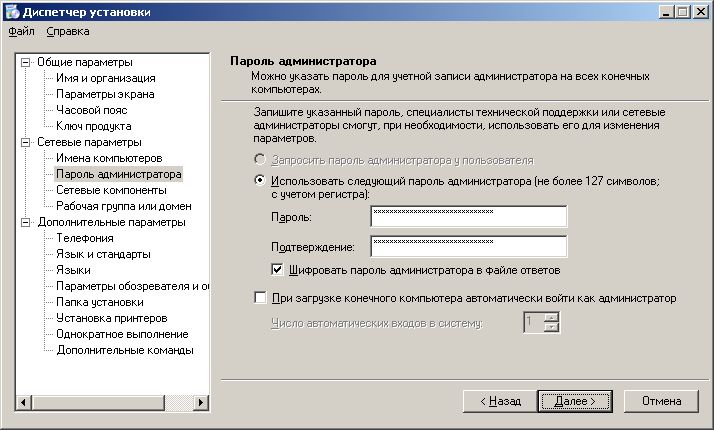Screen dimensions: 714x430
Task: Open the Справка menu
Action: pos(67,32)
